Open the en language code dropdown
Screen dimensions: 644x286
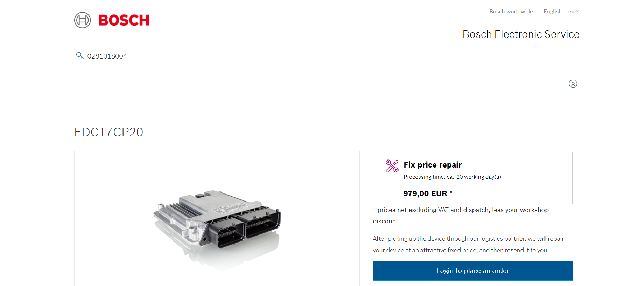(574, 12)
